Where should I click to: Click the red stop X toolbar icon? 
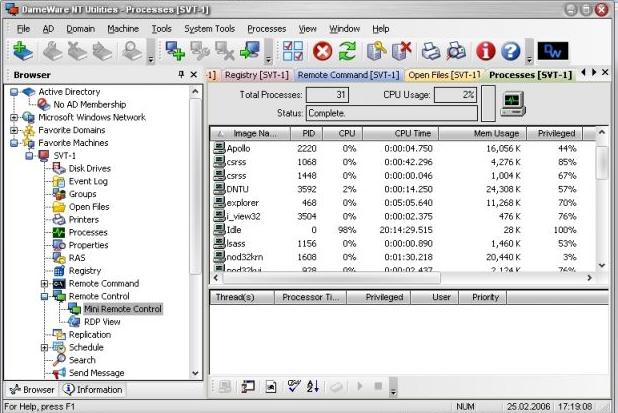(x=322, y=52)
